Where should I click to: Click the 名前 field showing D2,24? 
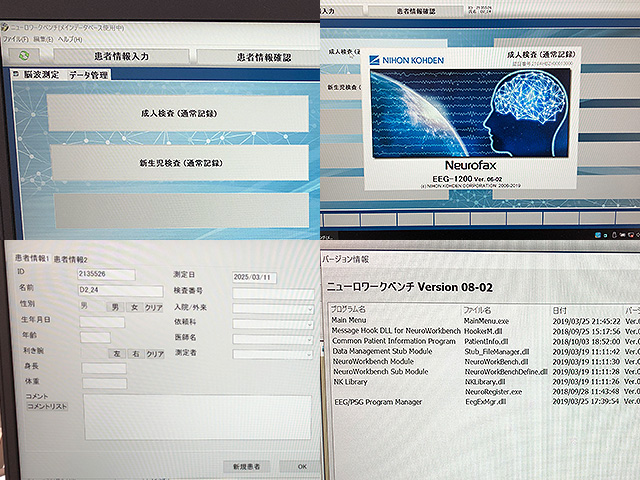pyautogui.click(x=120, y=290)
